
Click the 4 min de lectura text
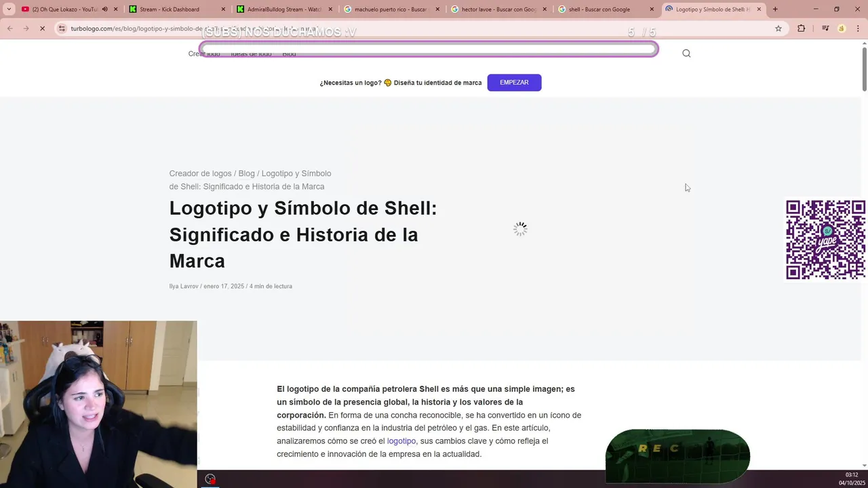(x=271, y=287)
